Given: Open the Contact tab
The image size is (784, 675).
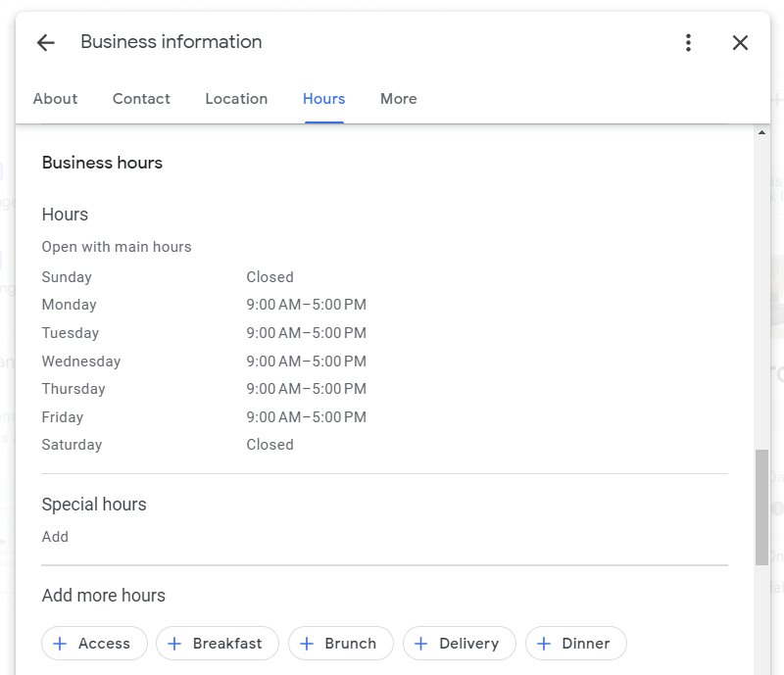Looking at the screenshot, I should [x=141, y=99].
